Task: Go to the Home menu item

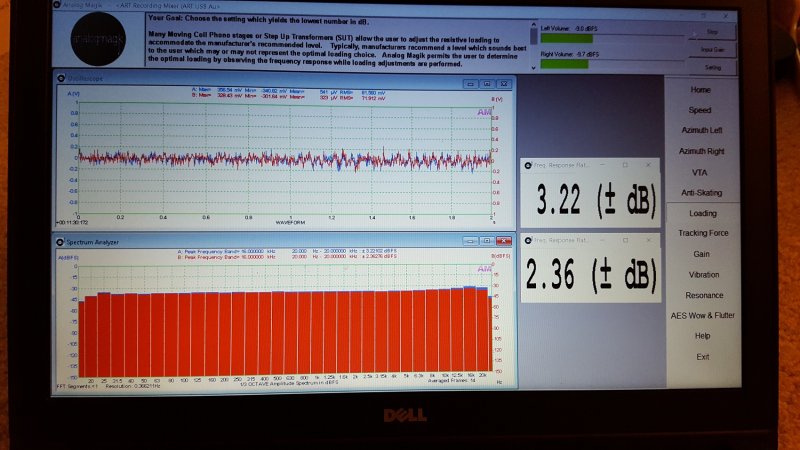Action: click(x=701, y=90)
